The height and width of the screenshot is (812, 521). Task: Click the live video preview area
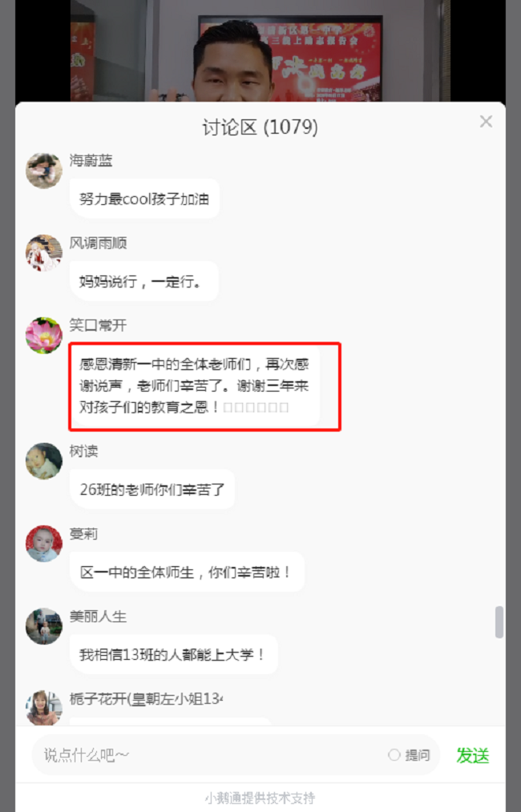tap(260, 50)
